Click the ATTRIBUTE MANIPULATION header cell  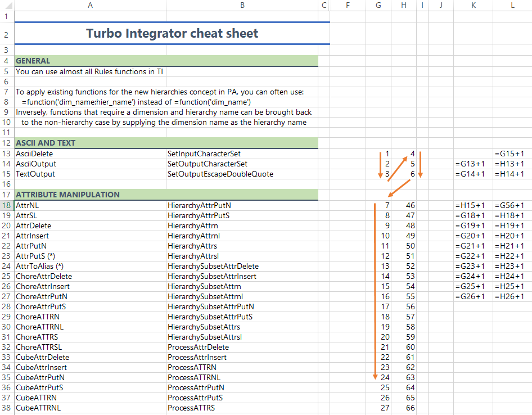tap(90, 195)
